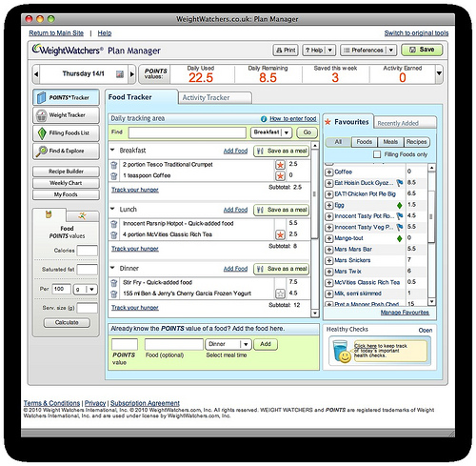Open the Weight Tracker

pos(66,115)
